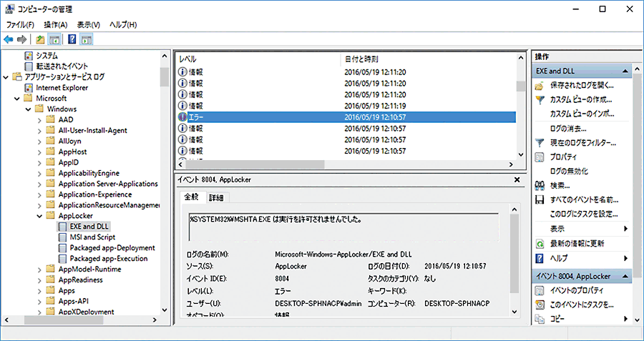Viewport: 644px width, 341px height.
Task: Click the Back arrow in the toolbar
Action: tap(9, 39)
